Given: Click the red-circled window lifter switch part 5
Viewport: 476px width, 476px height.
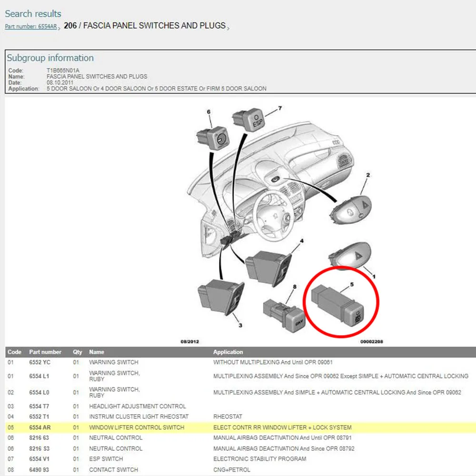Looking at the screenshot, I should coord(338,306).
